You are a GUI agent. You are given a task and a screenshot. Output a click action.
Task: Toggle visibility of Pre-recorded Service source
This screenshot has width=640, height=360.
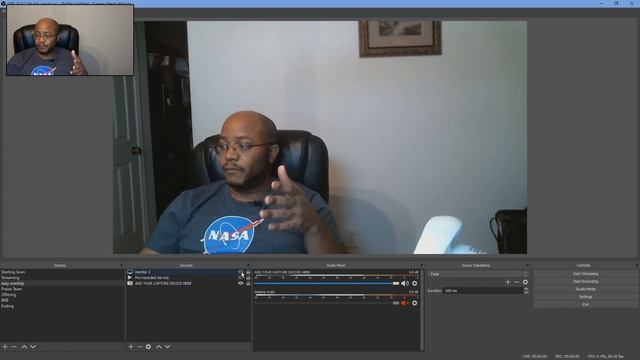pyautogui.click(x=241, y=278)
